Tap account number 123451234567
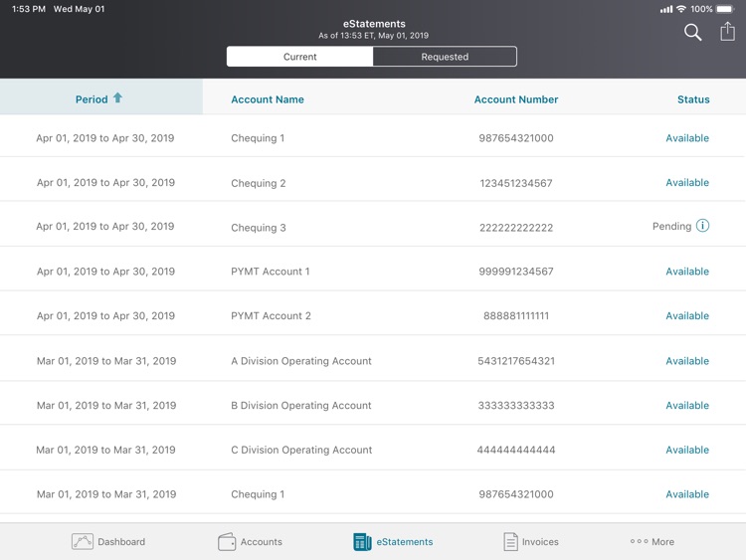This screenshot has height=560, width=746. [516, 183]
